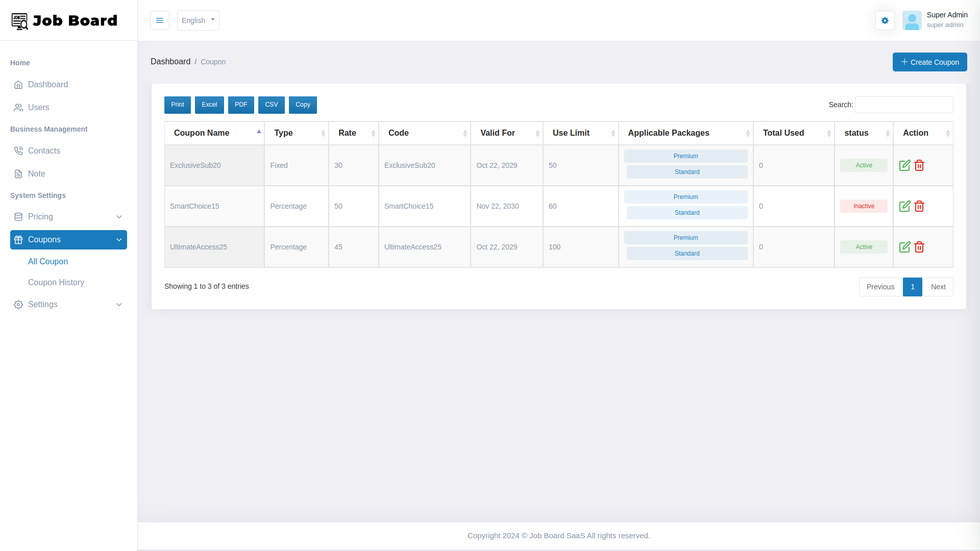Delete the SmartChoice15 coupon via trash icon
Image resolution: width=980 pixels, height=551 pixels.
coord(920,206)
